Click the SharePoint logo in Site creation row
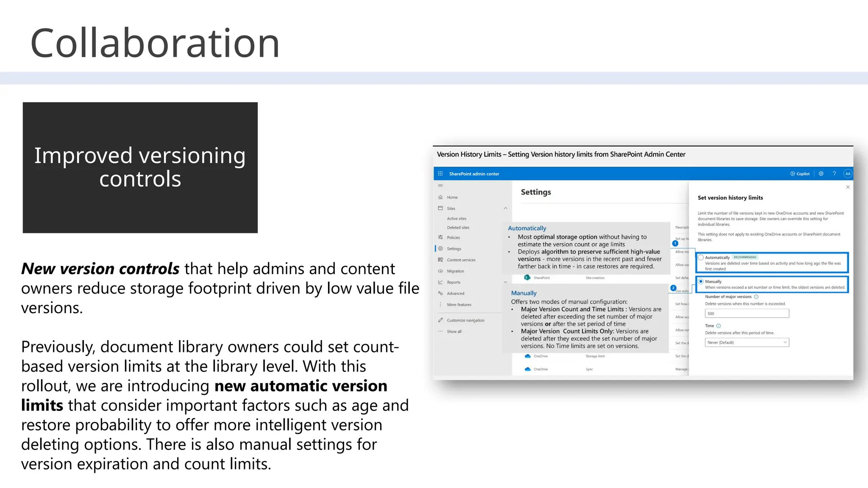The height and width of the screenshot is (488, 868). coord(527,277)
